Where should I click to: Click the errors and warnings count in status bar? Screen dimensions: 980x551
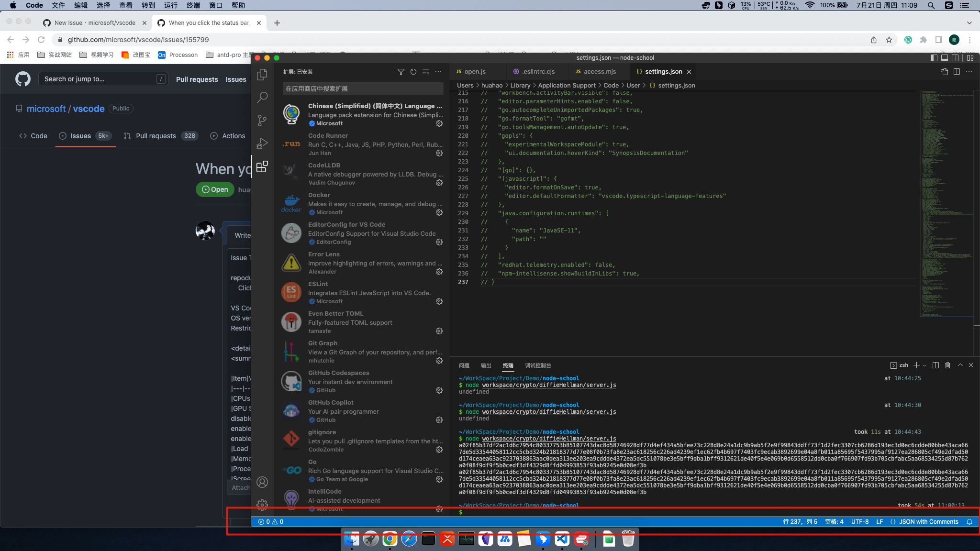(271, 522)
